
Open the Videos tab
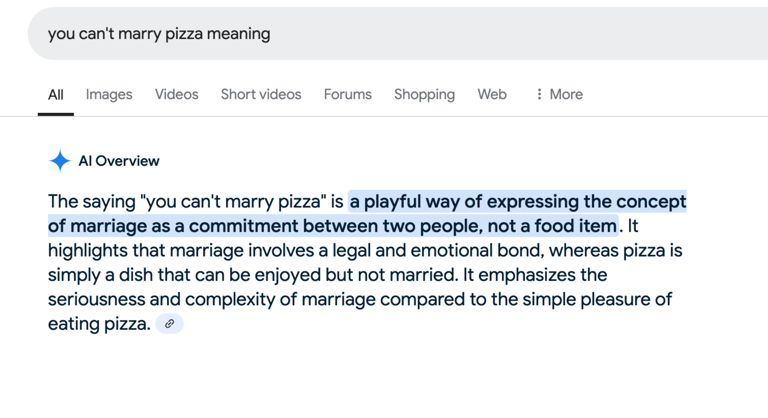point(176,94)
